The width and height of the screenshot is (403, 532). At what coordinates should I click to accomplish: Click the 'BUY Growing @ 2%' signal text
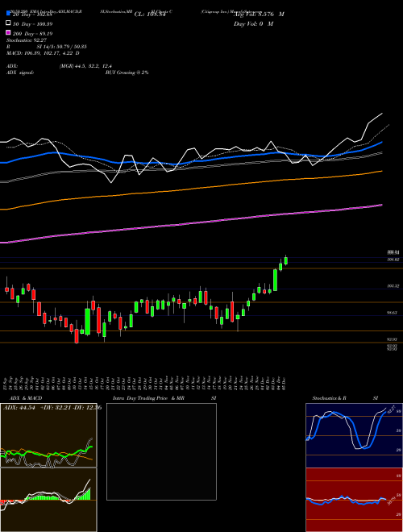(x=127, y=73)
